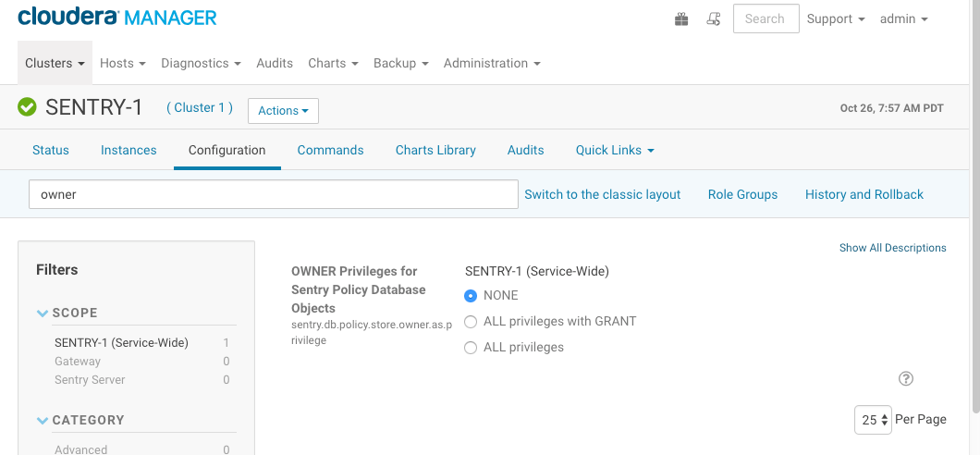Filter by Advanced category
This screenshot has height=455, width=980.
(81, 449)
